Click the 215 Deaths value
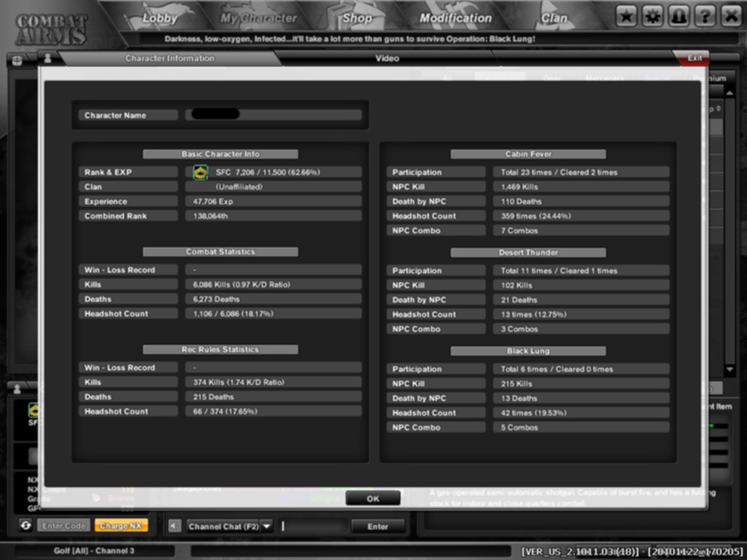The height and width of the screenshot is (560, 747). [214, 397]
